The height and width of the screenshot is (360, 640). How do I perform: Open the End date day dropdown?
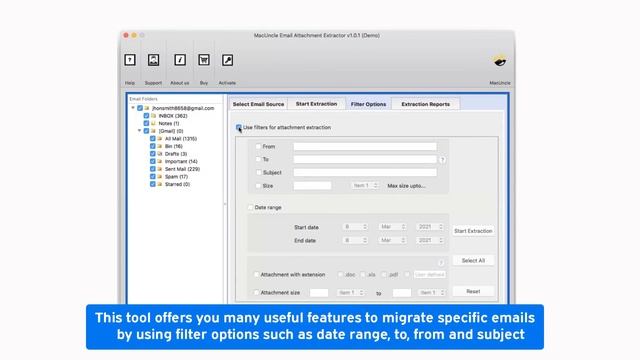tap(355, 240)
